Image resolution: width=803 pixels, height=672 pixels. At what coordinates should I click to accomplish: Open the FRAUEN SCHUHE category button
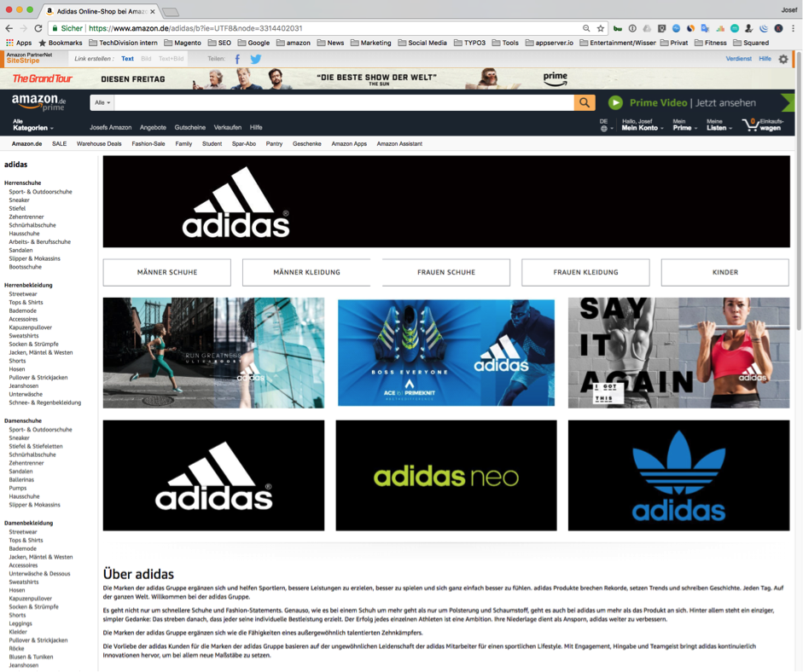[446, 272]
